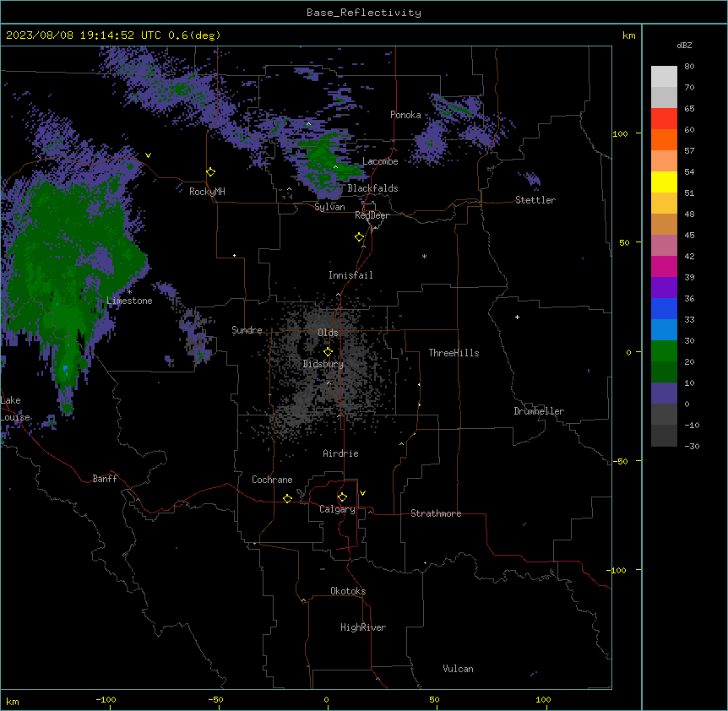The height and width of the screenshot is (711, 728).
Task: Click the Sundre label
Action: point(247,330)
